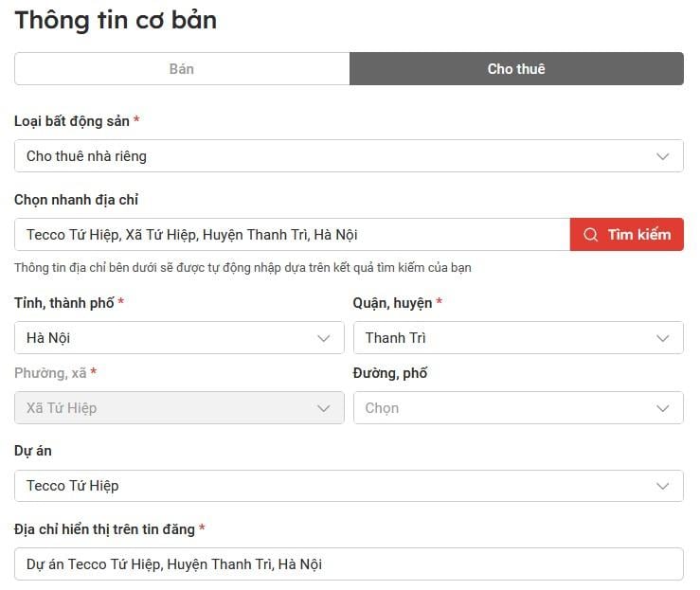This screenshot has height=590, width=700.
Task: Click the 'Thông tin cơ bản' heading
Action: coord(116,20)
